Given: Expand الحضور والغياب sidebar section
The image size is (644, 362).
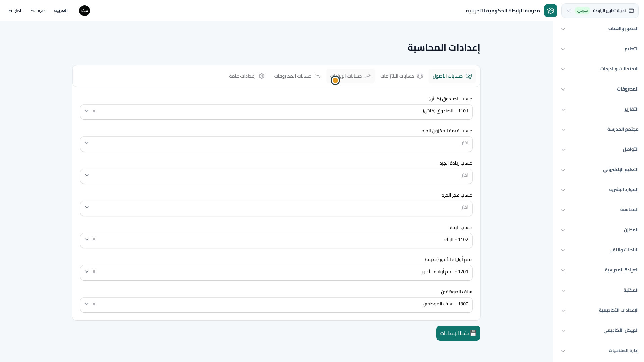Looking at the screenshot, I should tap(600, 29).
